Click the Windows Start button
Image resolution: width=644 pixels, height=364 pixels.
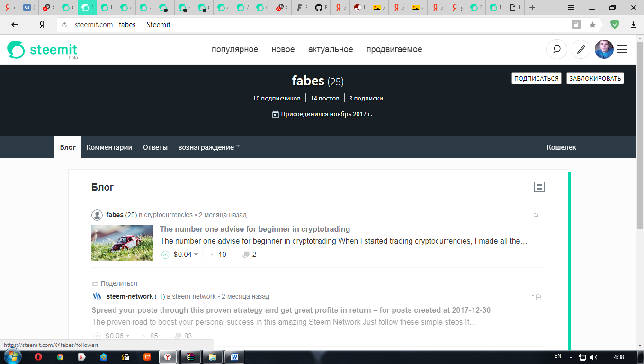(12, 356)
